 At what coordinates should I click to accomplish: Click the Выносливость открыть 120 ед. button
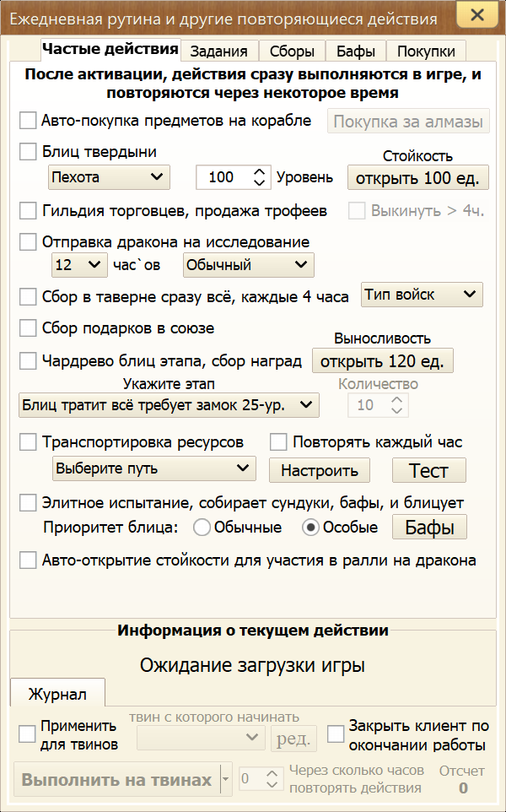(383, 360)
